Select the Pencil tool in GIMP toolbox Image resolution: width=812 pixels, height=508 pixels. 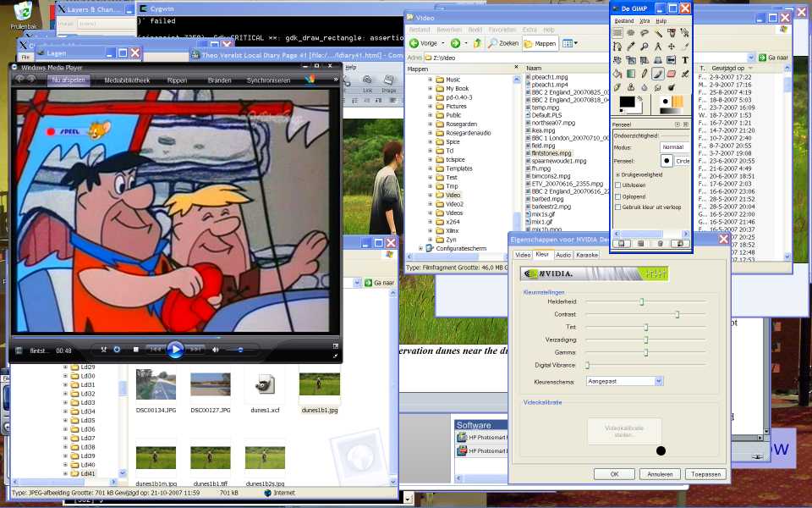click(x=645, y=75)
